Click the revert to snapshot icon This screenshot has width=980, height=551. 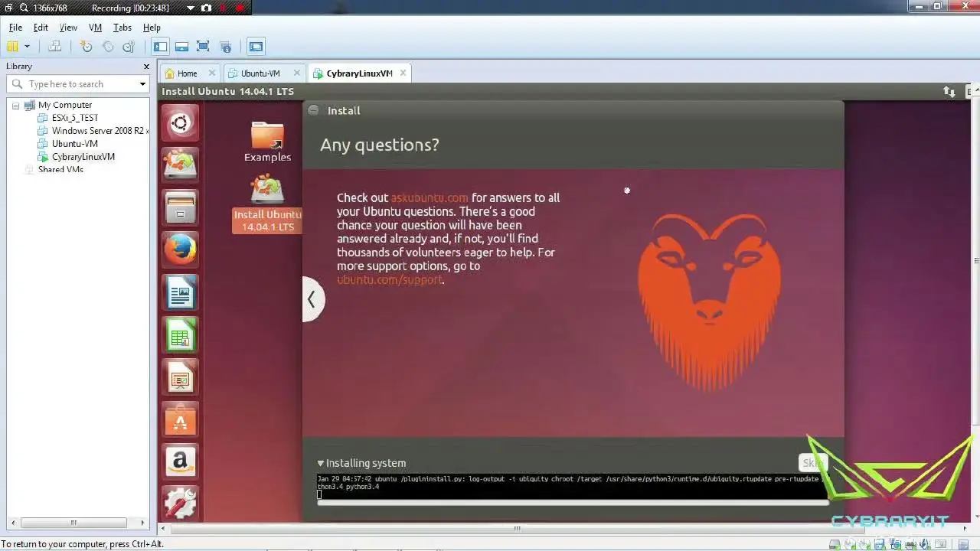point(108,47)
